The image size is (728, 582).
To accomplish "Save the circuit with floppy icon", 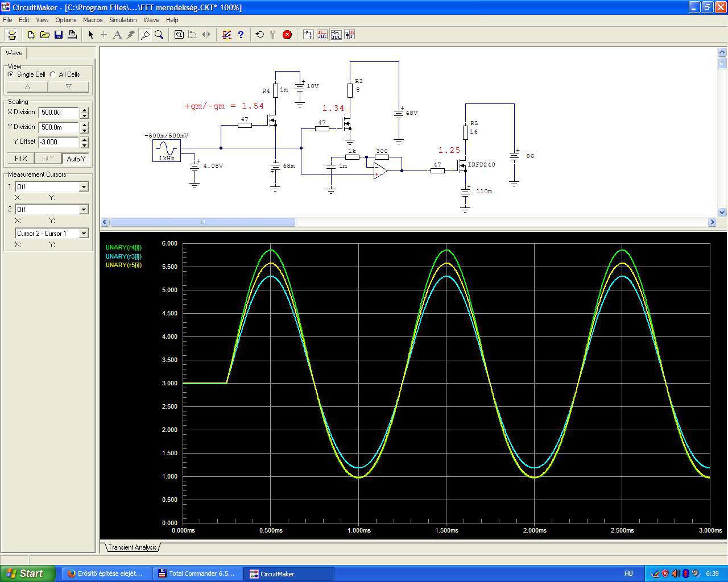I will point(59,35).
